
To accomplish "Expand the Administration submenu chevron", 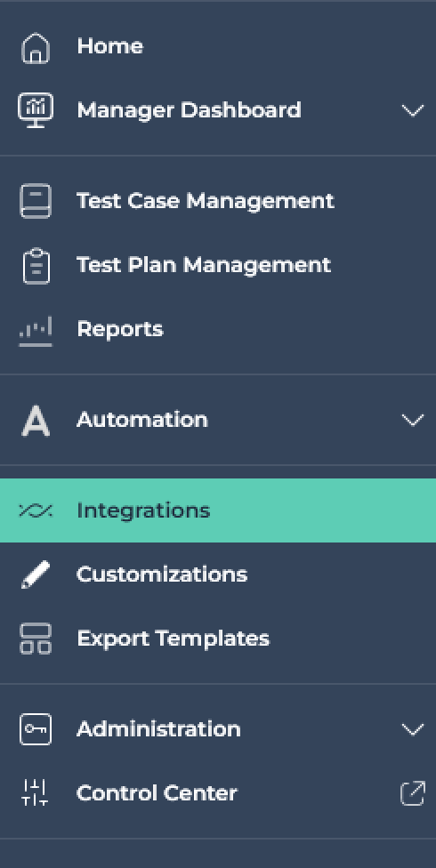I will click(413, 729).
